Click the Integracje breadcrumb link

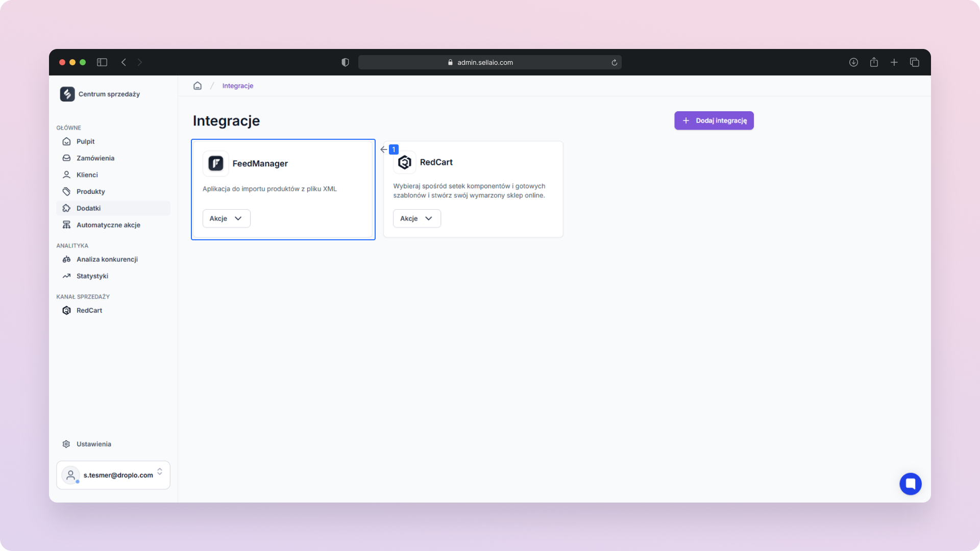pyautogui.click(x=238, y=86)
